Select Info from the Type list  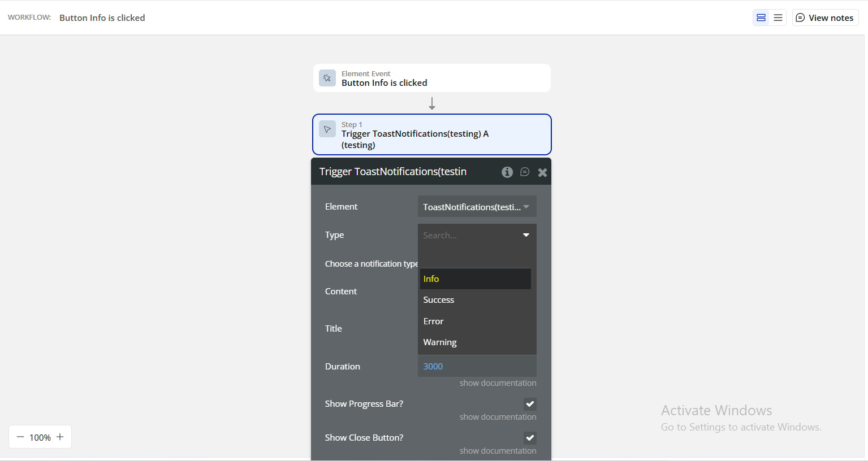[x=475, y=279]
